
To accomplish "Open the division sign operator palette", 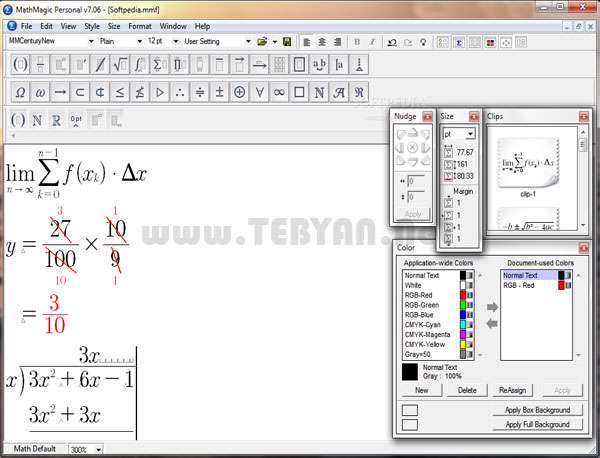I will click(x=199, y=92).
